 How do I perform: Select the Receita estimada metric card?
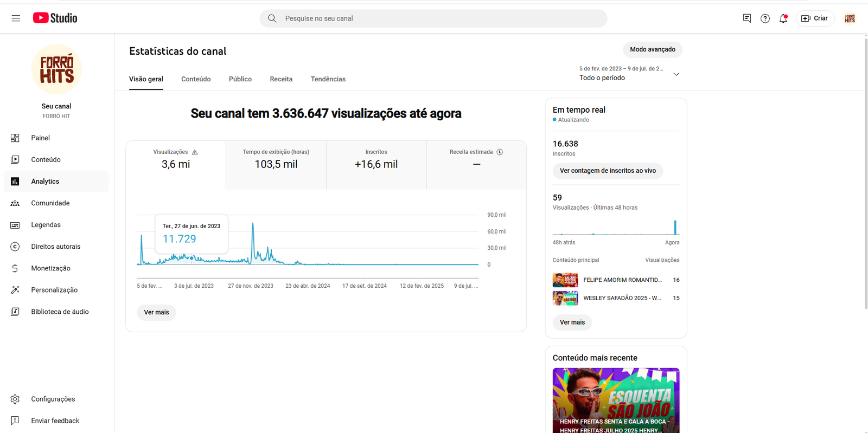coord(476,165)
